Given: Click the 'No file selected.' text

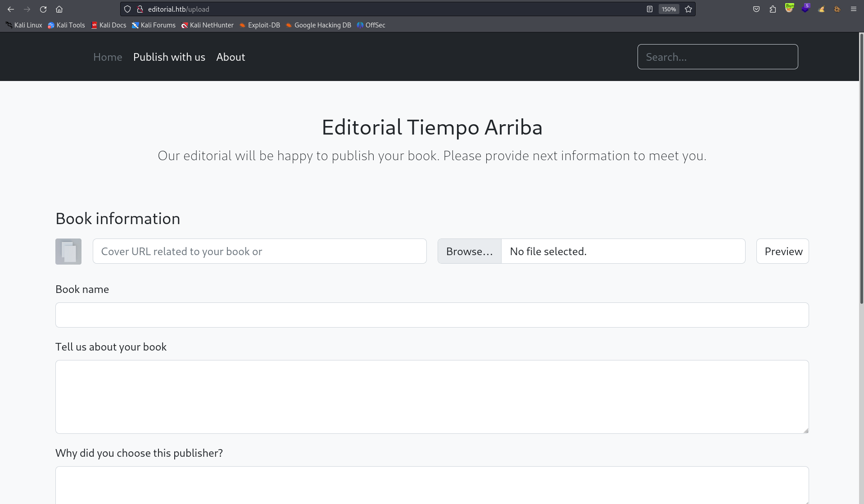Looking at the screenshot, I should (x=548, y=252).
